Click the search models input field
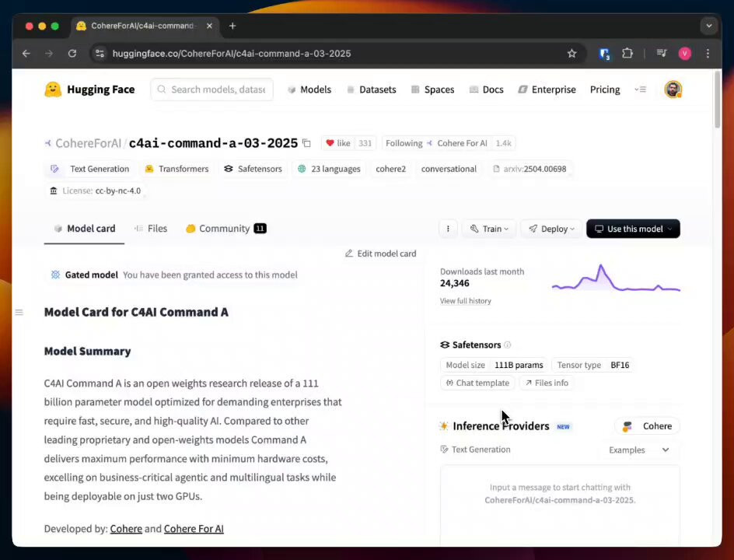This screenshot has height=560, width=734. 212,89
